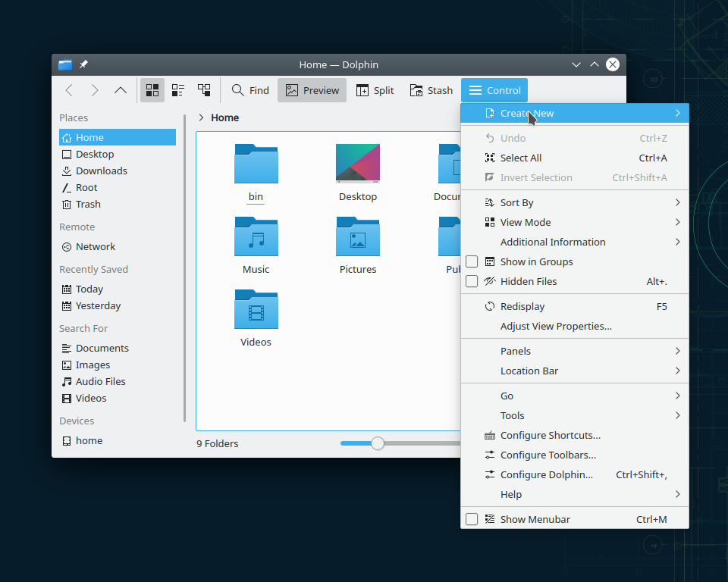Open Configure Shortcuts
Image resolution: width=728 pixels, height=582 pixels.
pos(574,435)
